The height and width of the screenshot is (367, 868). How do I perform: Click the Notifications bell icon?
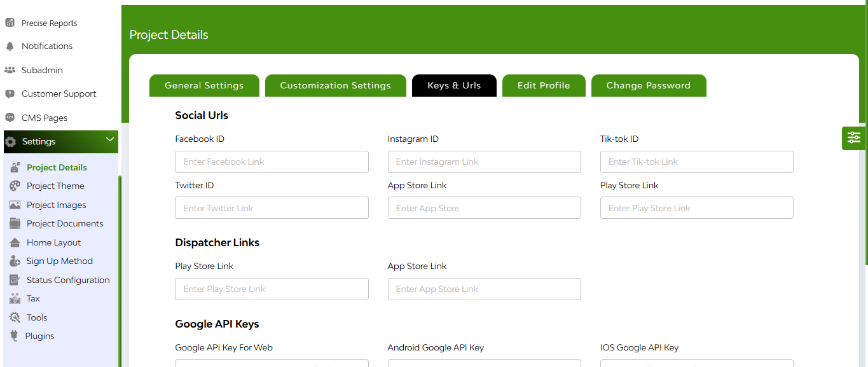point(10,46)
